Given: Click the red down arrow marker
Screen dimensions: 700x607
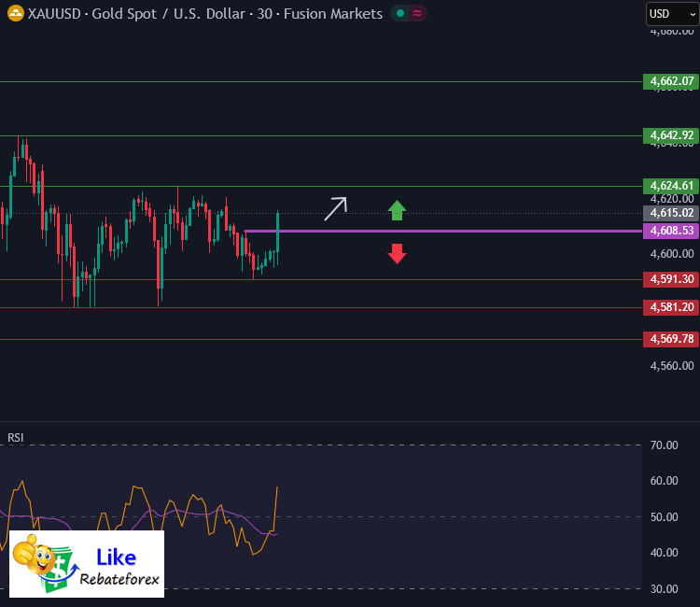Looking at the screenshot, I should click(x=397, y=253).
